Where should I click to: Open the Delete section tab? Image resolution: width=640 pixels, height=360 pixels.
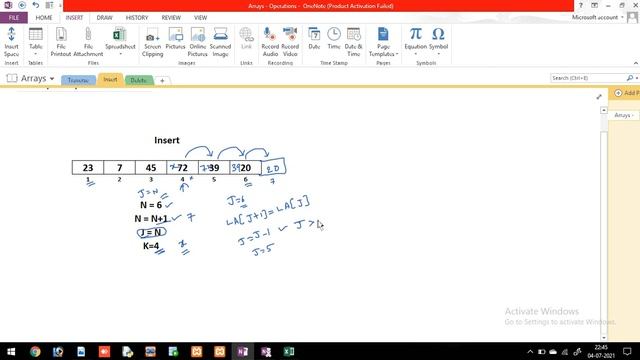tap(139, 80)
